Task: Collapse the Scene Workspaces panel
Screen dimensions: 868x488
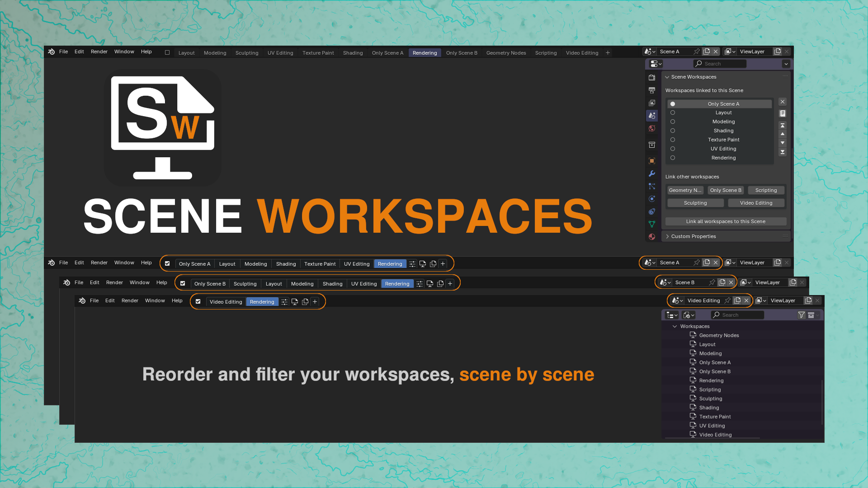Action: (x=667, y=77)
